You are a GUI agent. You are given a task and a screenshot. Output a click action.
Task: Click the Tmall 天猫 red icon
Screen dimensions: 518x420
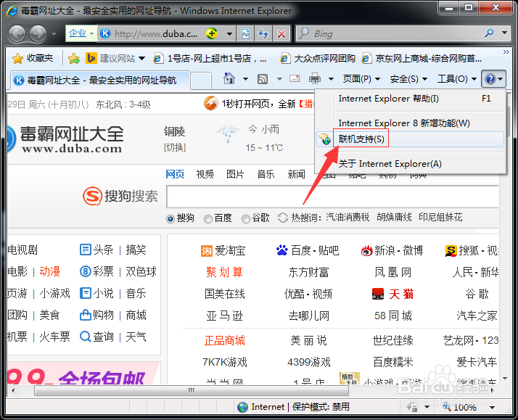pyautogui.click(x=377, y=294)
